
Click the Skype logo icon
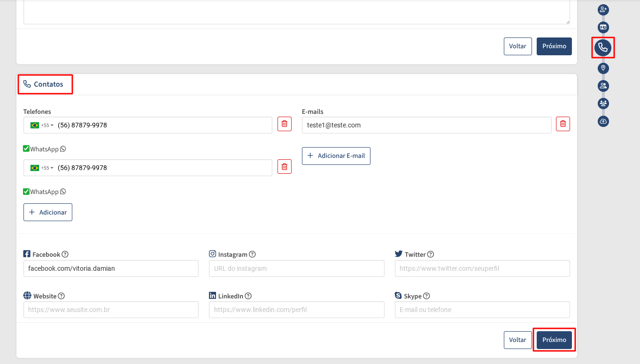click(398, 295)
